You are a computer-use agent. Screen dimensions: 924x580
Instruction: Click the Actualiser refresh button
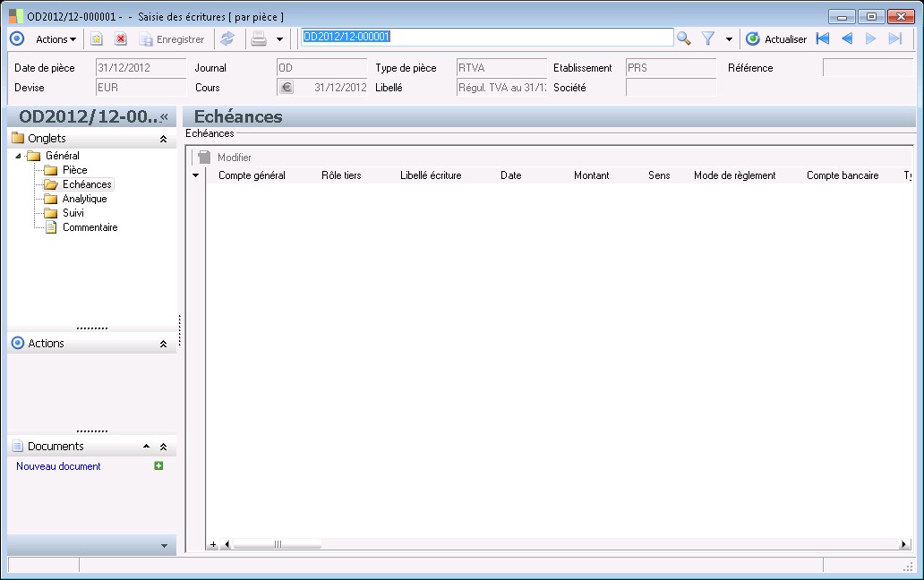(776, 39)
